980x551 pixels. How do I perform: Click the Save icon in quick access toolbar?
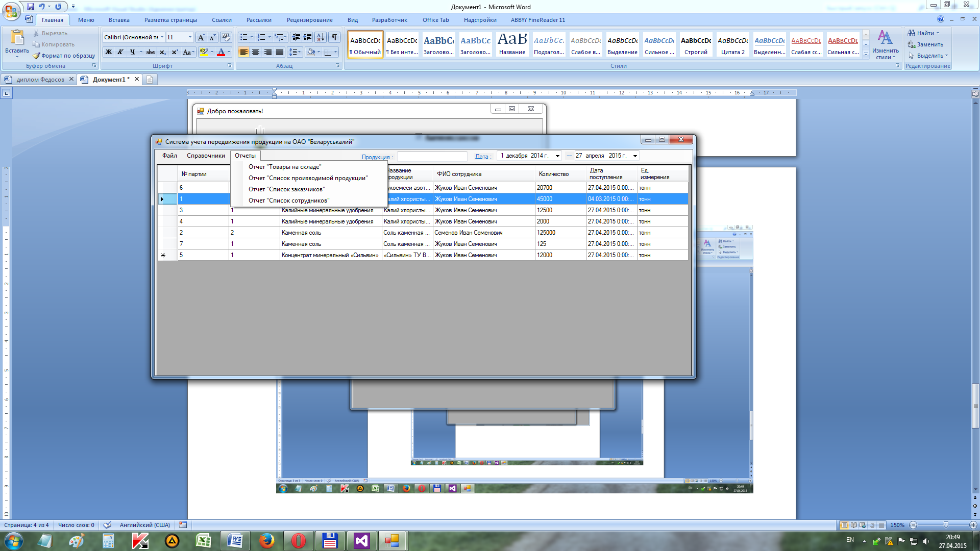pos(31,7)
